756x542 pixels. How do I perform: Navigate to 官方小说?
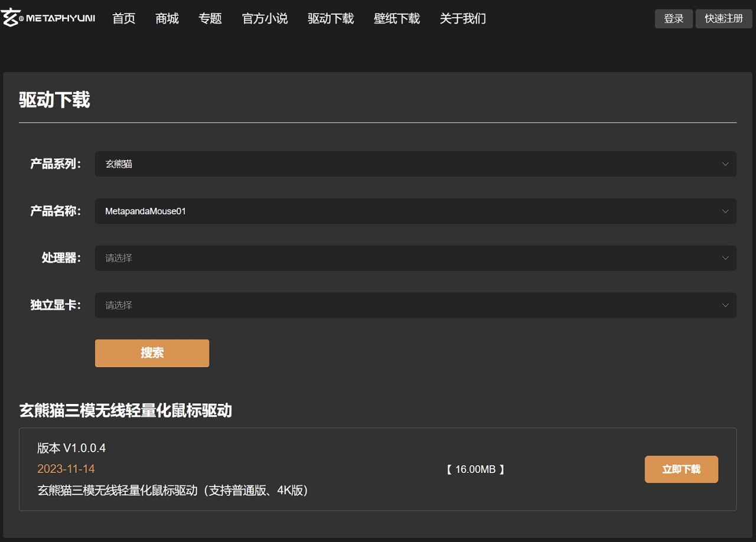pyautogui.click(x=265, y=19)
